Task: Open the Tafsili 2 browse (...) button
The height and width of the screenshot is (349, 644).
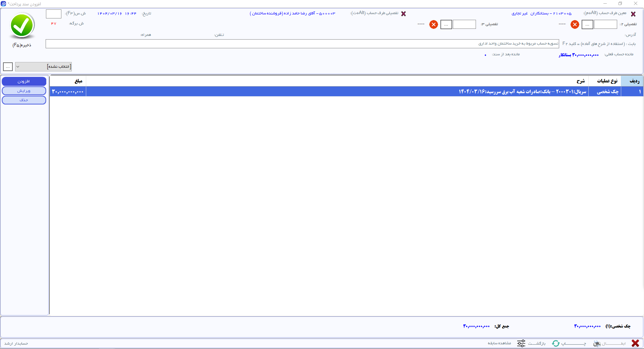Action: [x=587, y=24]
